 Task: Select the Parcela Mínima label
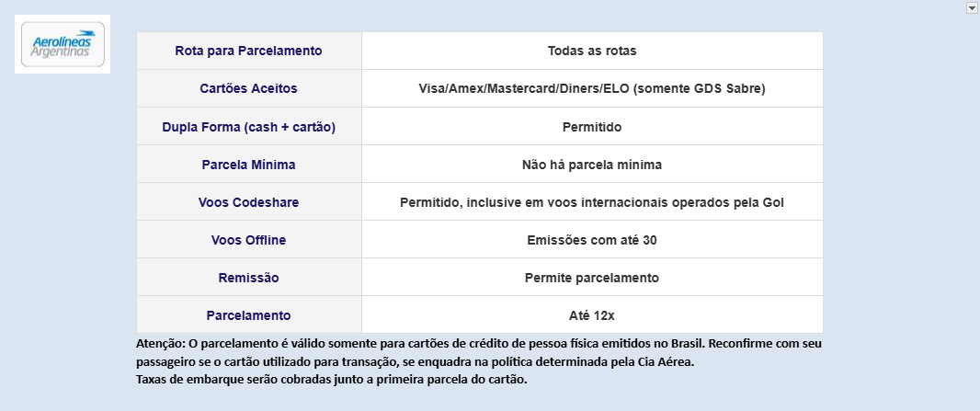(x=249, y=165)
